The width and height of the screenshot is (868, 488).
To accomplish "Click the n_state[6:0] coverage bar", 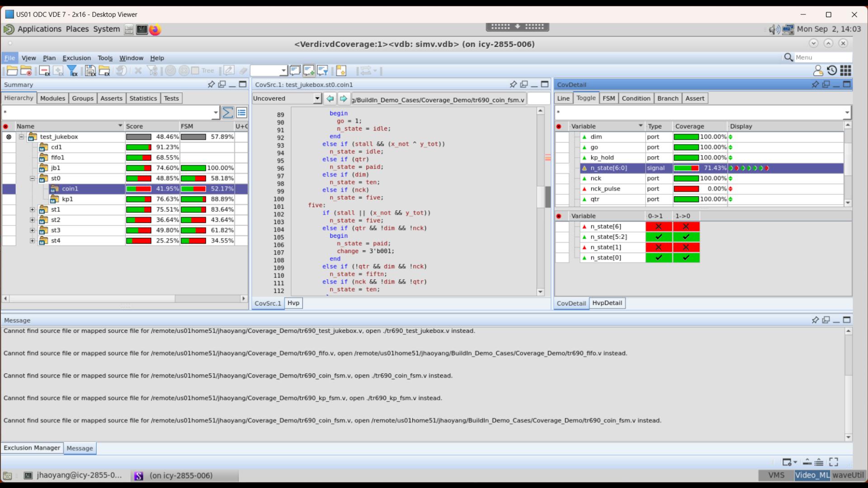I will (x=686, y=168).
